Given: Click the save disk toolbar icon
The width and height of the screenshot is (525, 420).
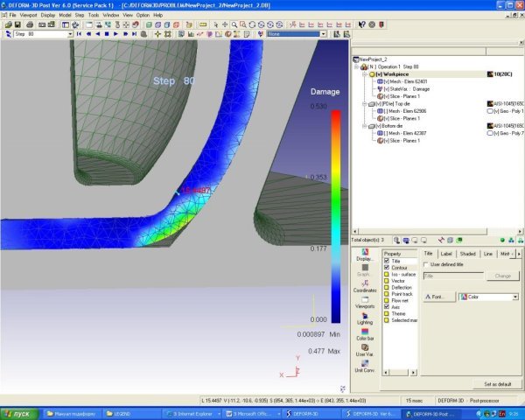Looking at the screenshot, I should click(x=17, y=24).
